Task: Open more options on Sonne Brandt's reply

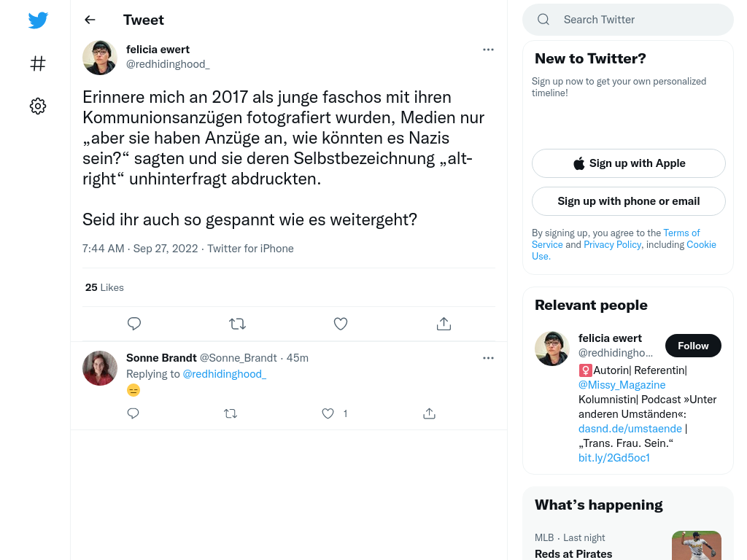Action: pyautogui.click(x=488, y=358)
